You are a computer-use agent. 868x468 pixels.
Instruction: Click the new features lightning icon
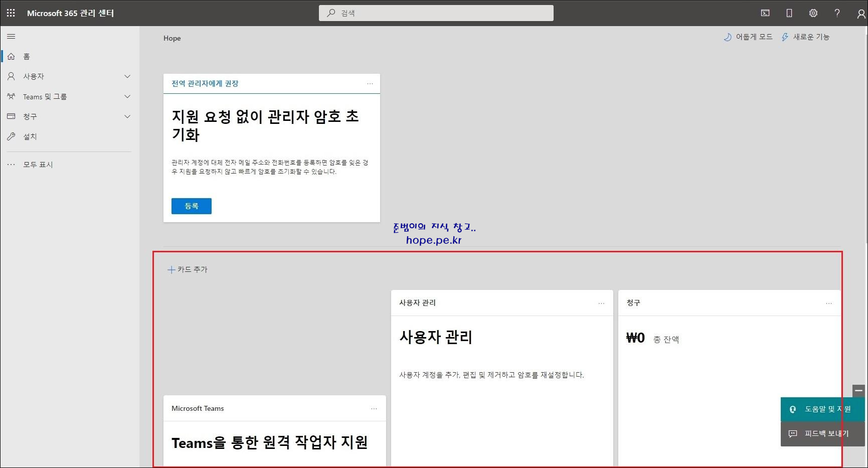coord(785,37)
